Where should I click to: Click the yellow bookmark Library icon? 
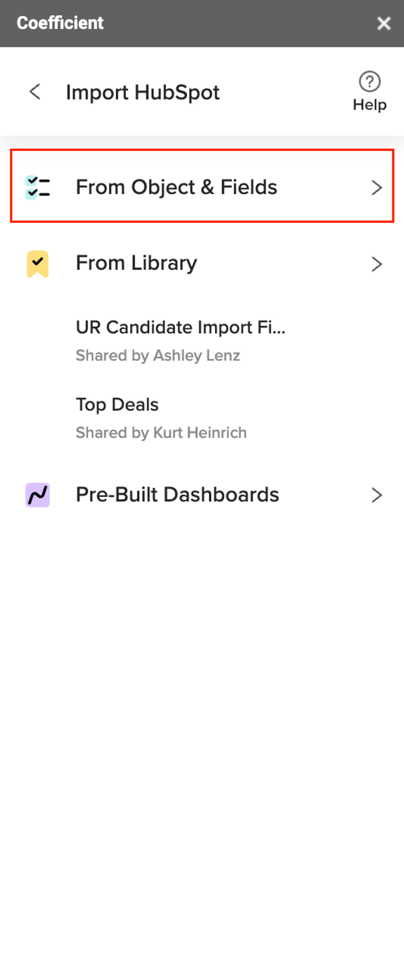point(37,264)
